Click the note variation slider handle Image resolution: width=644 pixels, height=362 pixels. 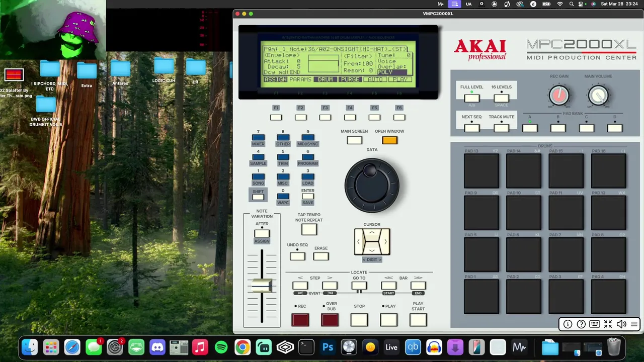[x=262, y=286]
